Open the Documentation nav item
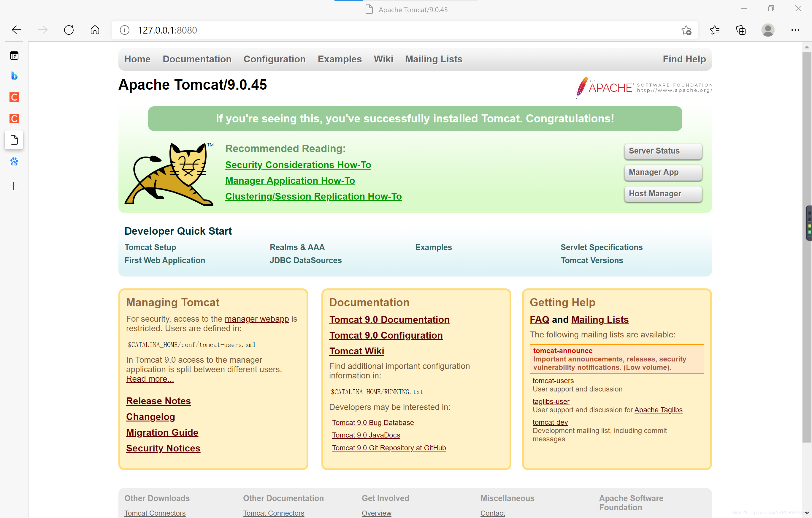Screen dimensions: 812x518 tap(197, 59)
